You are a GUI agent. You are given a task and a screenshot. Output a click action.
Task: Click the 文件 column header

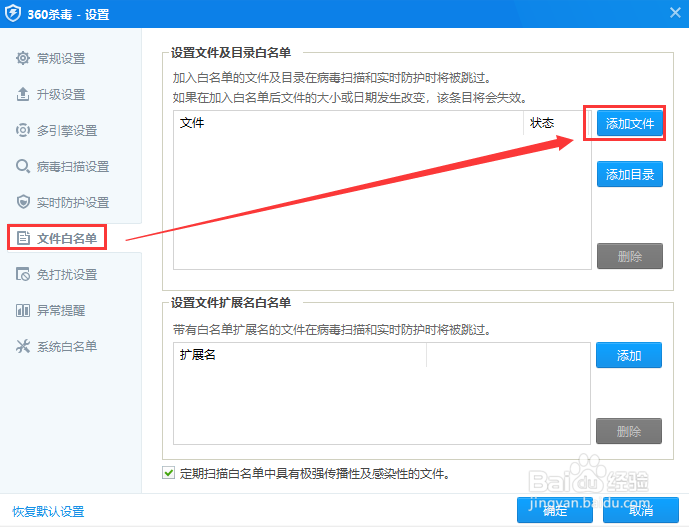point(348,123)
